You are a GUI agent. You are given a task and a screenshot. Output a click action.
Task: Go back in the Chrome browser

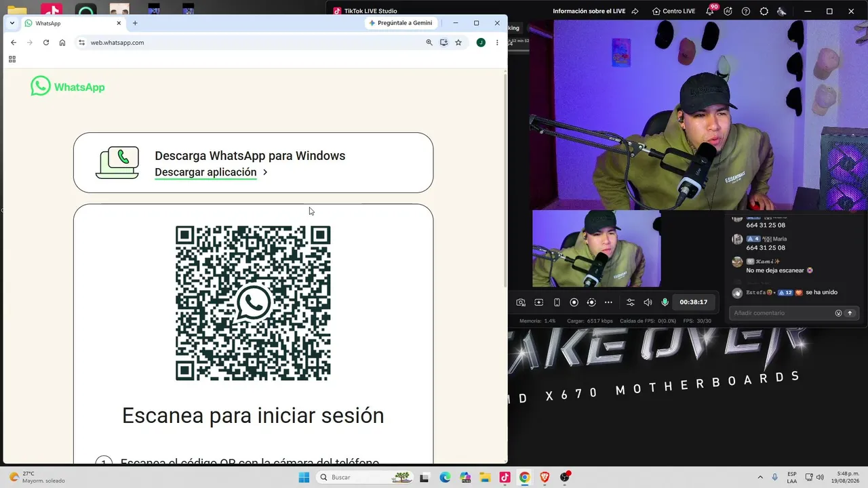14,42
